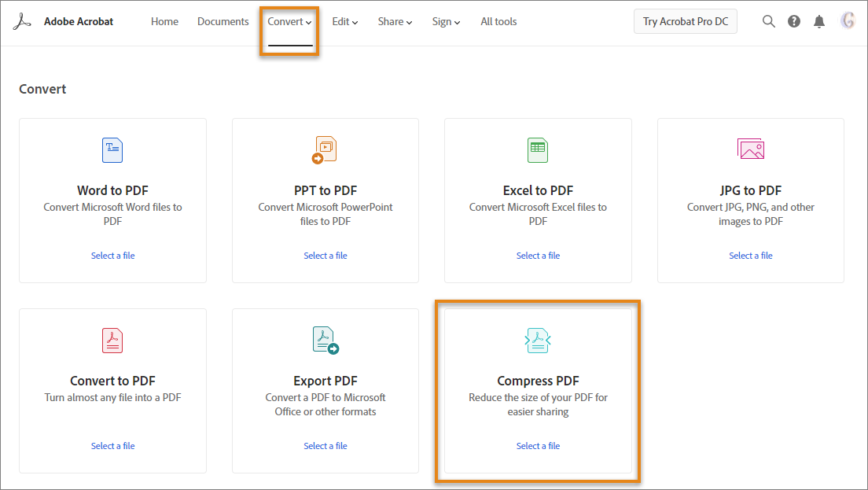
Task: Click the Export PDF tool icon
Action: click(325, 341)
